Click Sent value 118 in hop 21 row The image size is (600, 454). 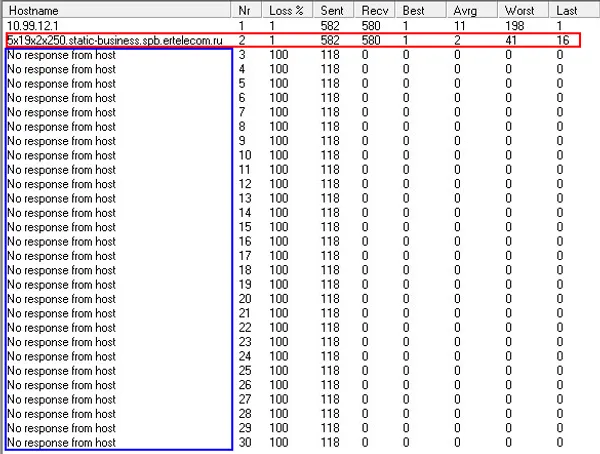click(330, 313)
